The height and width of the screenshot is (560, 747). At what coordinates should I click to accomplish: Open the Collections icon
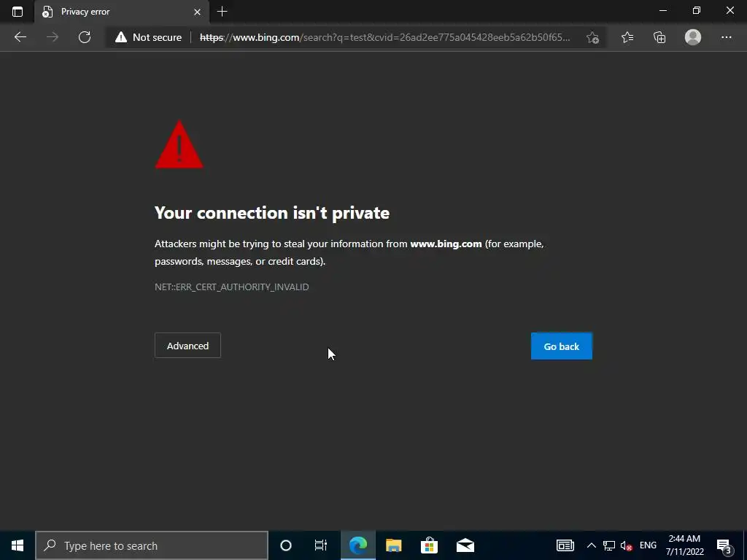pyautogui.click(x=659, y=37)
